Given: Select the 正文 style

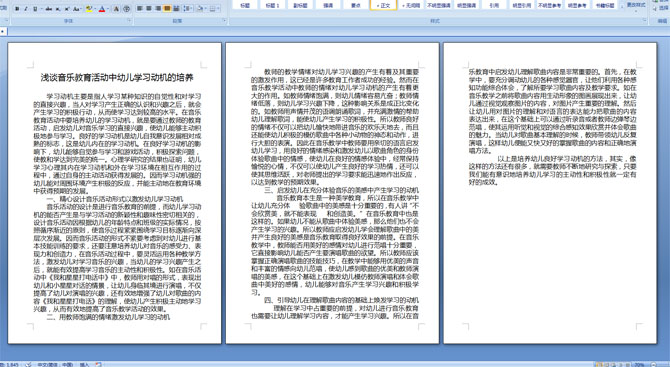Looking at the screenshot, I should (383, 5).
